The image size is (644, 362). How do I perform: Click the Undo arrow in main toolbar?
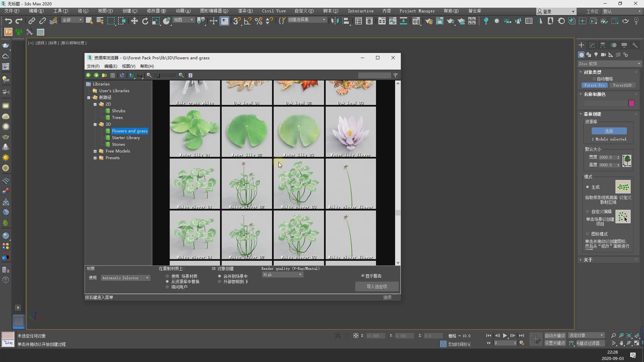(x=8, y=21)
